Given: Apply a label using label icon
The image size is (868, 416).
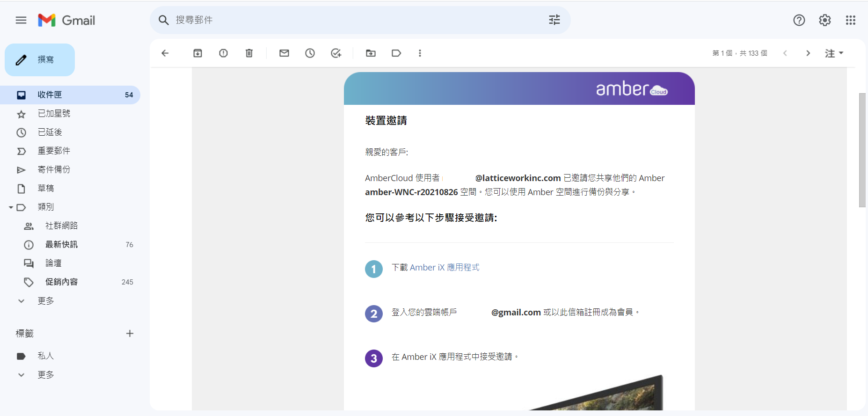Looking at the screenshot, I should point(396,53).
